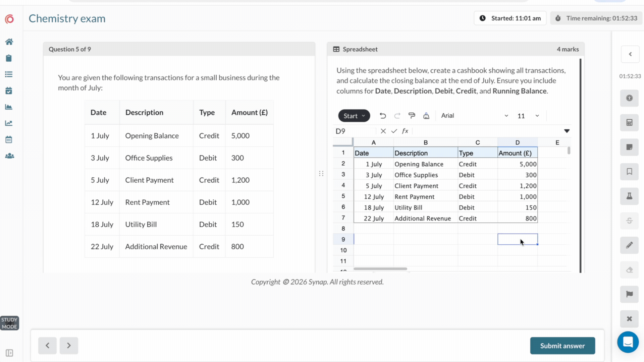Screen dimensions: 644x362
Task: Go to the home sidebar icon
Action: tap(9, 42)
